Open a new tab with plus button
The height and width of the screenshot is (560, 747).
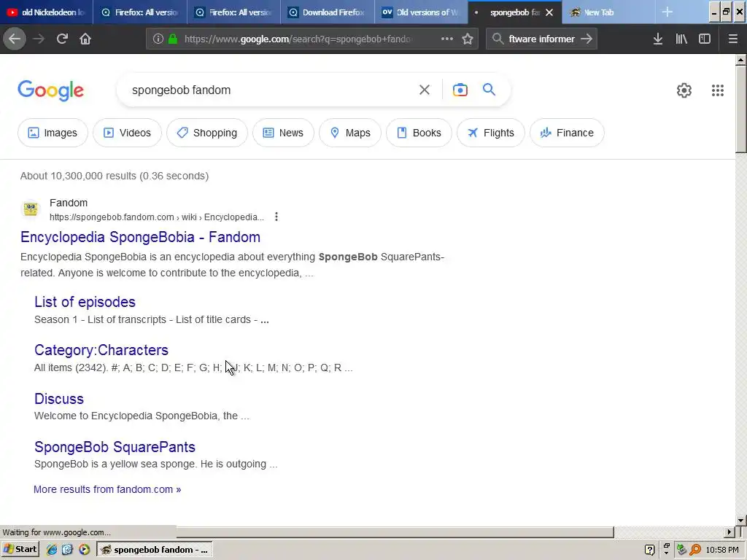click(x=667, y=12)
